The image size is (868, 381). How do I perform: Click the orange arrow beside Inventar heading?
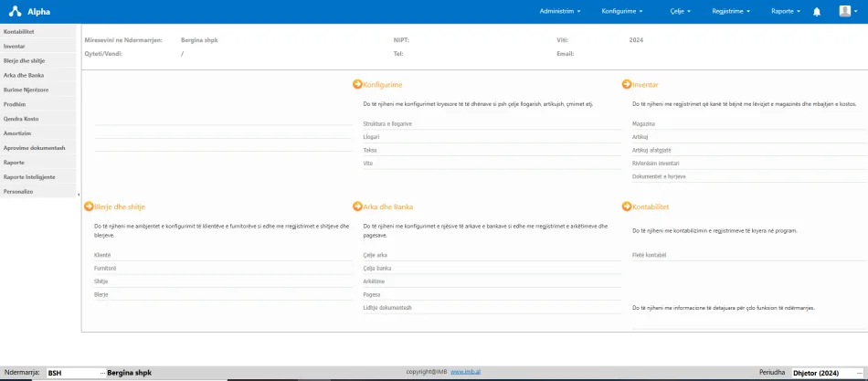tap(627, 84)
